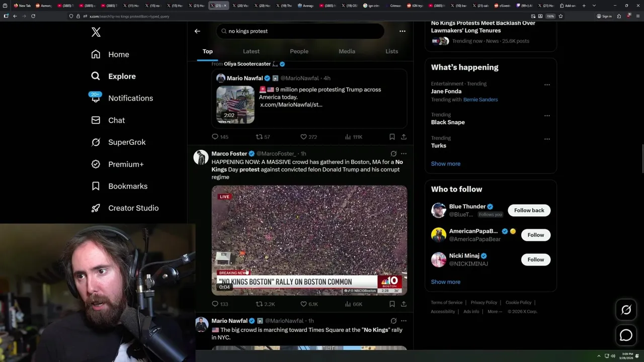The width and height of the screenshot is (644, 362).
Task: Click the search field with 'no kings protest'
Action: click(x=300, y=31)
